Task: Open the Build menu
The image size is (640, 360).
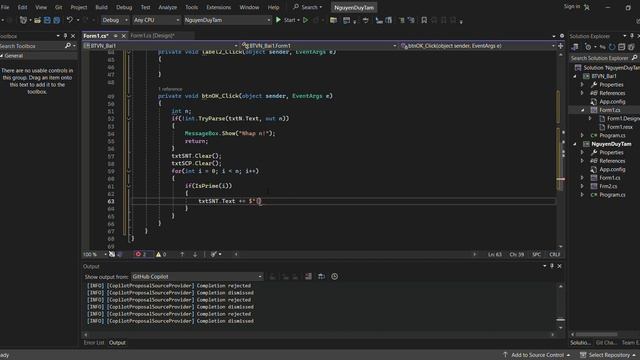Action: pyautogui.click(x=101, y=7)
